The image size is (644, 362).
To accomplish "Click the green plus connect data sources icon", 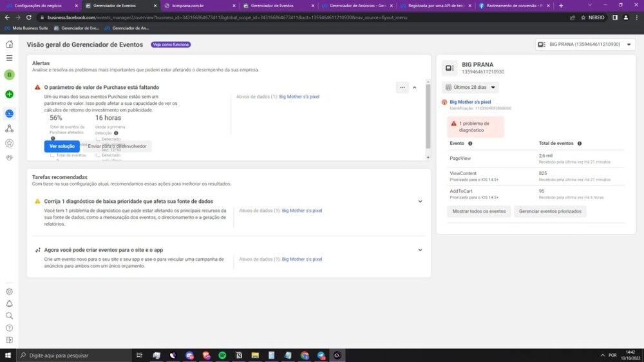I will coord(9,94).
